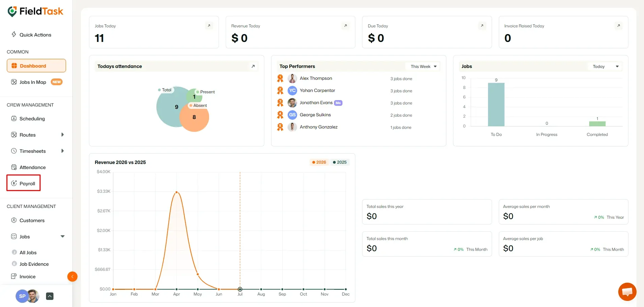Click the To Do bar in Jobs chart
Viewport: 644px width, 307px height.
[496, 104]
